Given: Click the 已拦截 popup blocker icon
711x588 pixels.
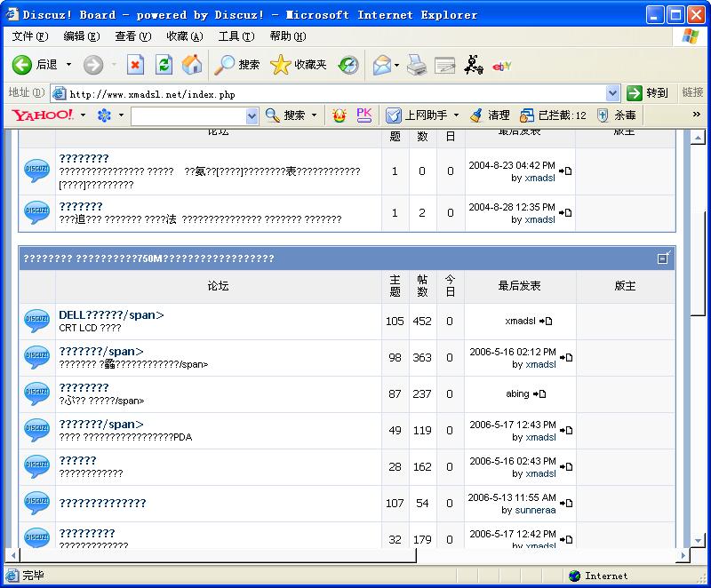Looking at the screenshot, I should 526,115.
